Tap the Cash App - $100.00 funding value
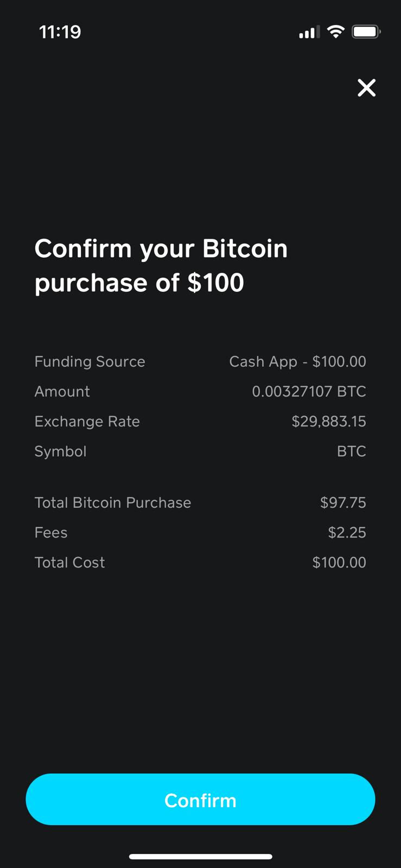Viewport: 401px width, 868px height. click(297, 362)
